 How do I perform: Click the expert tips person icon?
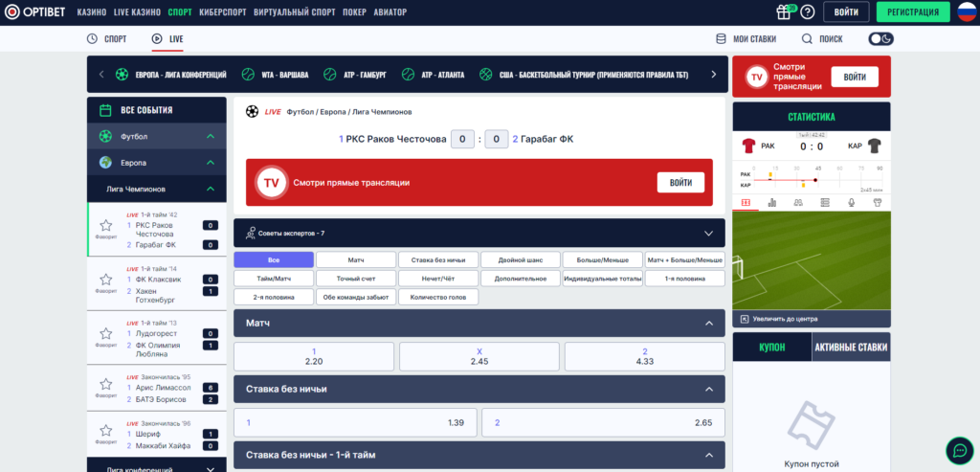click(250, 234)
